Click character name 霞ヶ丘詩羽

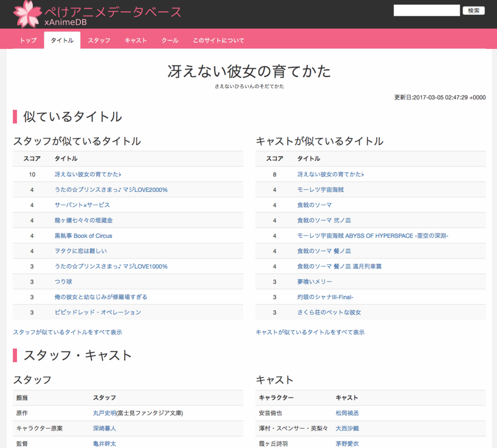click(x=273, y=444)
